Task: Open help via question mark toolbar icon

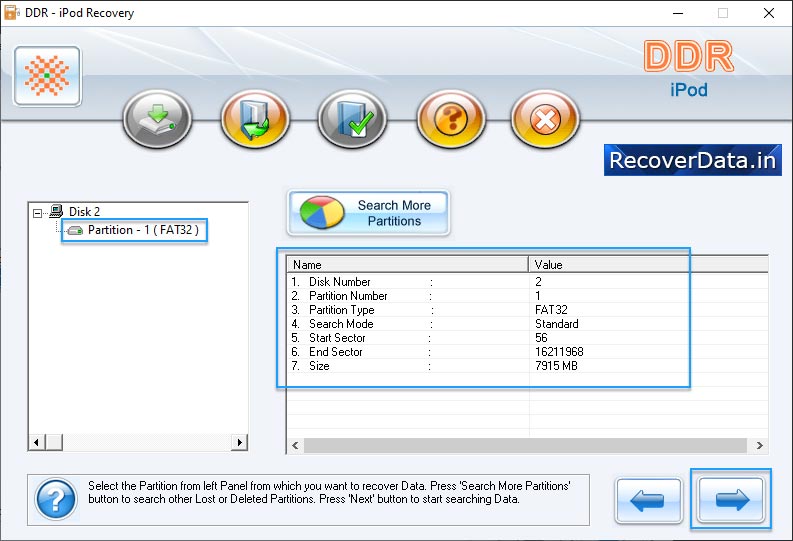Action: (x=451, y=119)
